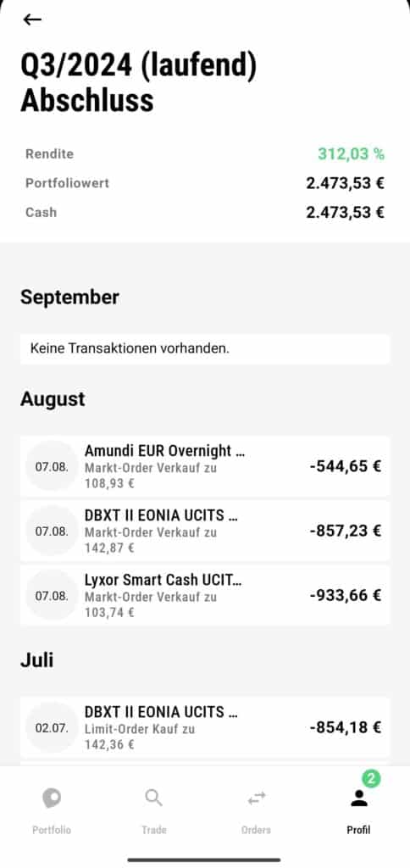Viewport: 410px width, 868px height.
Task: Select the Trade tab label
Action: (154, 830)
